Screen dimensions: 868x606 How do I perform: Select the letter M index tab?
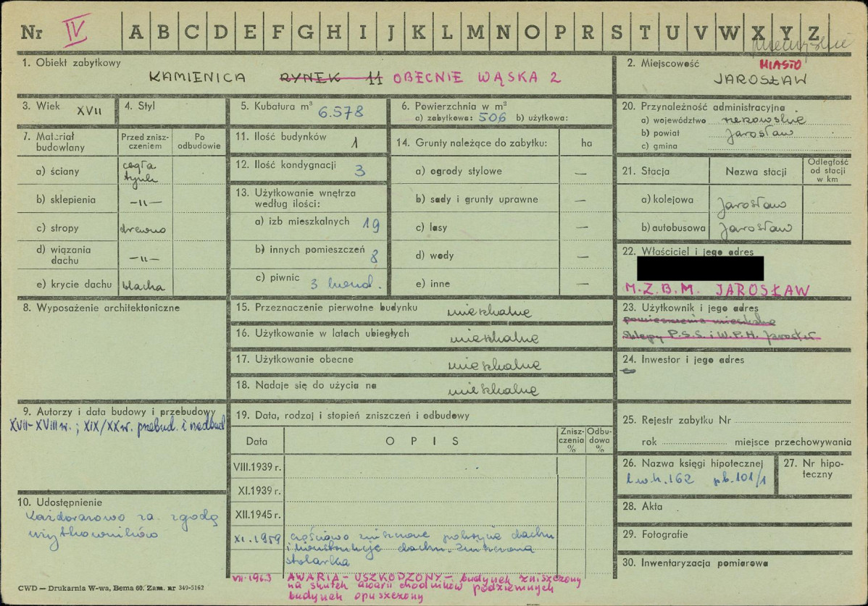click(475, 32)
